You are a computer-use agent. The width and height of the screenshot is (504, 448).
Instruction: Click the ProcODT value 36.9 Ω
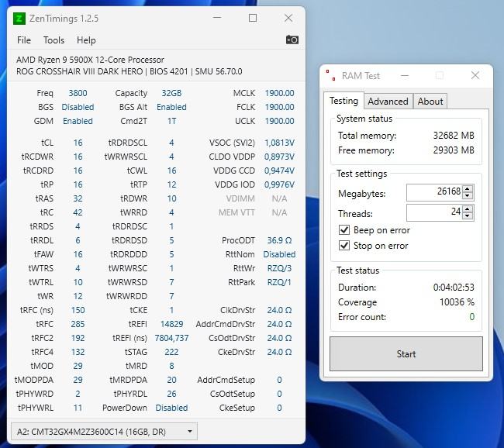[x=279, y=240]
